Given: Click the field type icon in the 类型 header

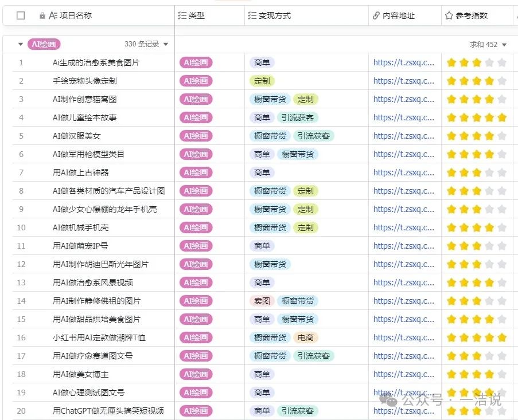Looking at the screenshot, I should 183,15.
